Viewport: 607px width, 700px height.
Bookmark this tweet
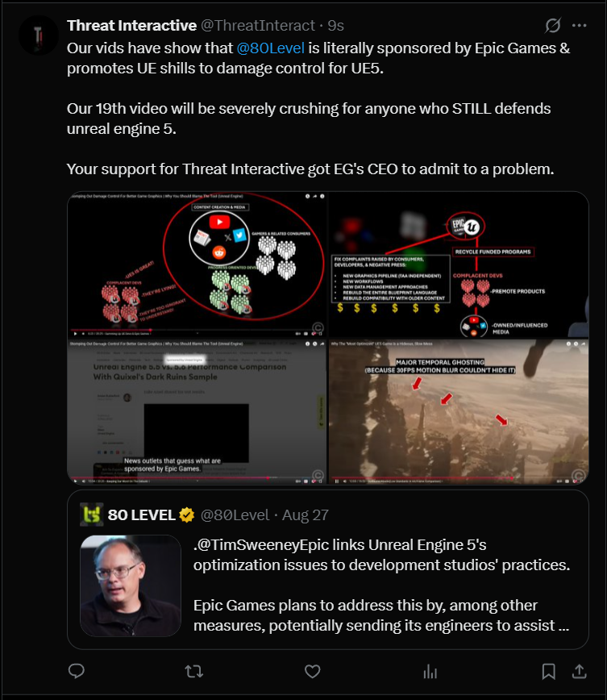[x=548, y=671]
